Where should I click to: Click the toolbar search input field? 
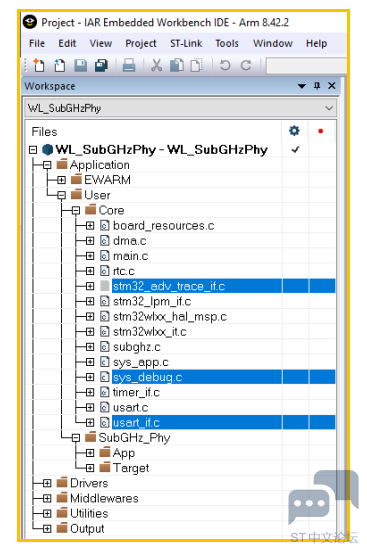point(306,66)
